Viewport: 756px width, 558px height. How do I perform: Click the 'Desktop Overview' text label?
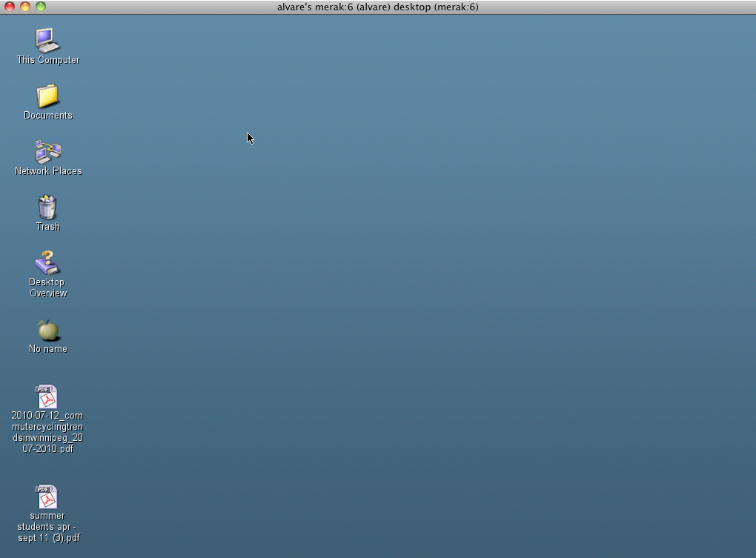point(48,288)
